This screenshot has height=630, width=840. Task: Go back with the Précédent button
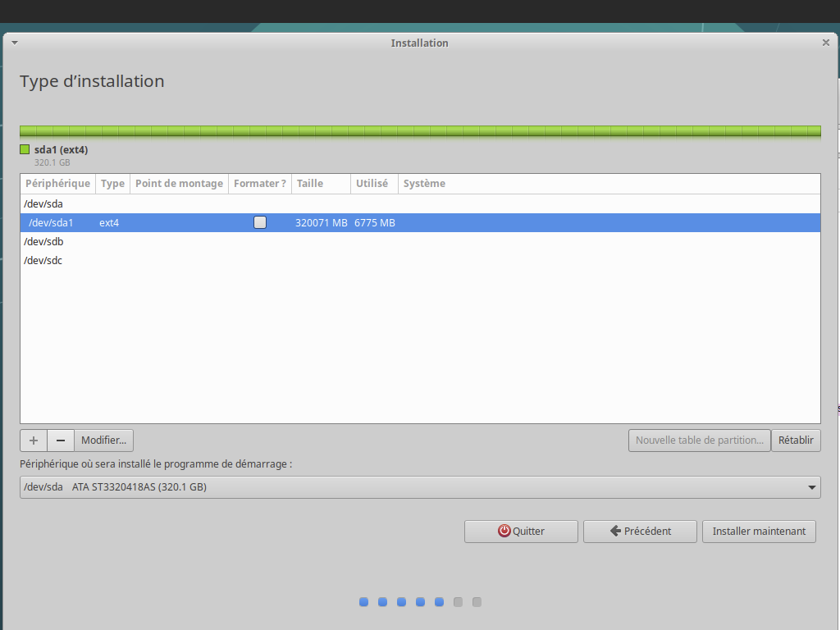tap(640, 532)
